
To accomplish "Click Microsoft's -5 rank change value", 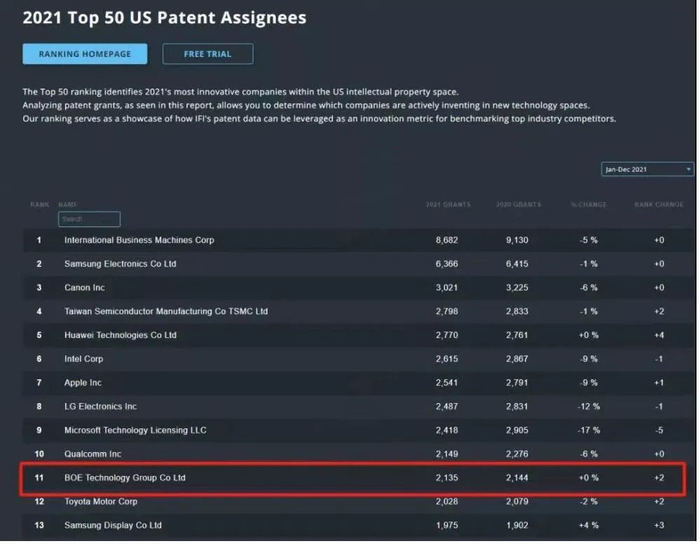I will 659,430.
